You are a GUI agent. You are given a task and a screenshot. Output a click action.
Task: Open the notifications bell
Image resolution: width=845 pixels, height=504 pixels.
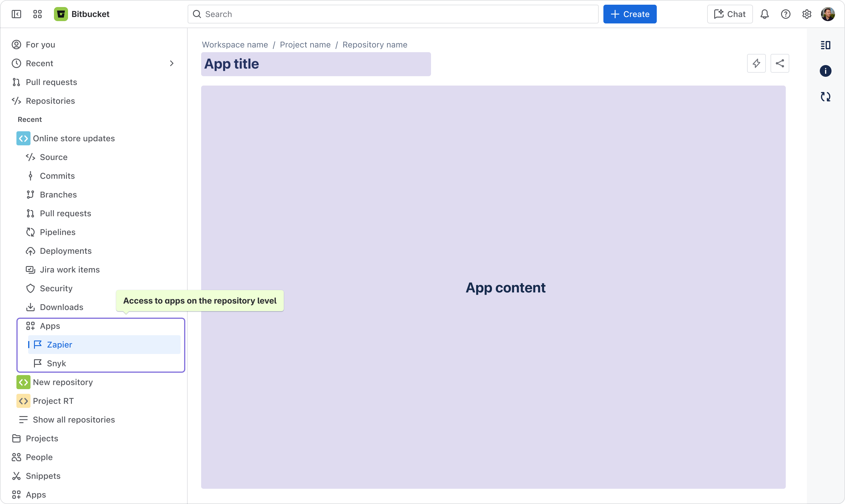coord(764,14)
